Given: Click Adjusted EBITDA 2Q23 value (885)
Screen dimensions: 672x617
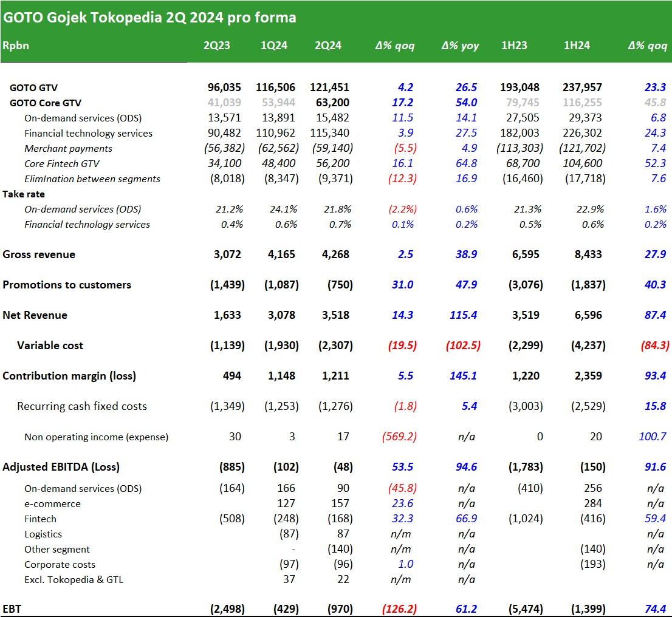Looking at the screenshot, I should [x=232, y=467].
